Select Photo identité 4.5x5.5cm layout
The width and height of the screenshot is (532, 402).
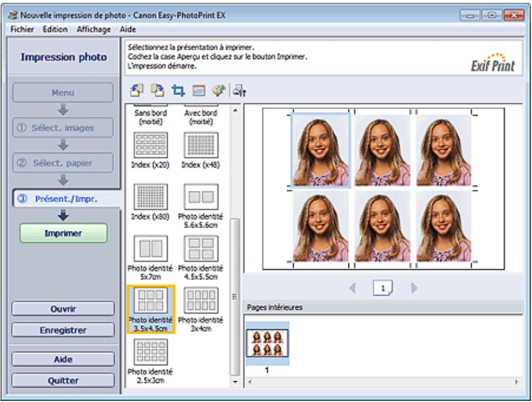click(x=201, y=258)
